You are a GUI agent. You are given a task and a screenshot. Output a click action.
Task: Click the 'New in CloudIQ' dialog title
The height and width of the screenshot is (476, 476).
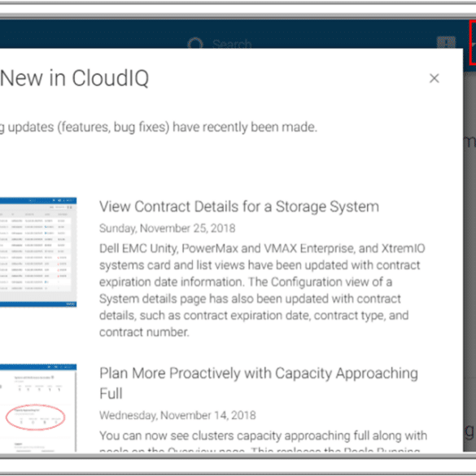[74, 78]
